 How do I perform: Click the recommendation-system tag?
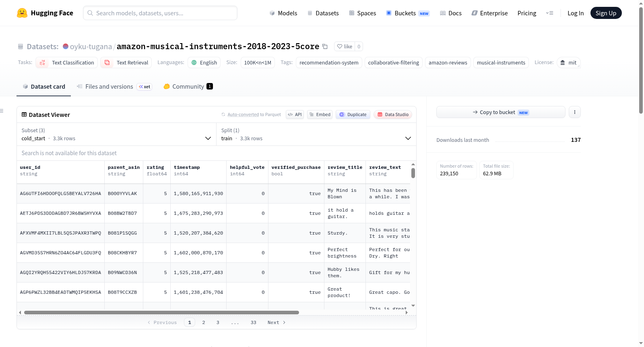point(329,62)
